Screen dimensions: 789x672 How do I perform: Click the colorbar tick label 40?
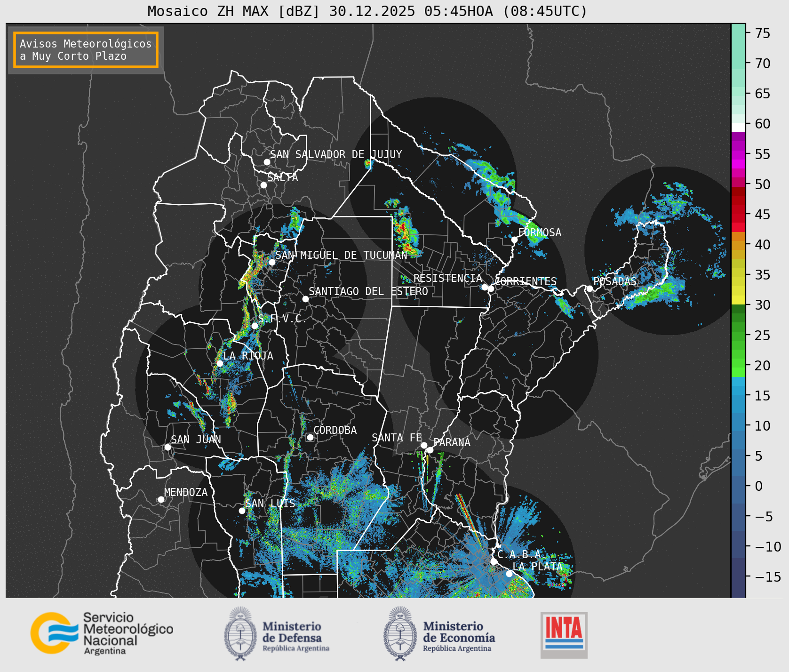(x=763, y=245)
